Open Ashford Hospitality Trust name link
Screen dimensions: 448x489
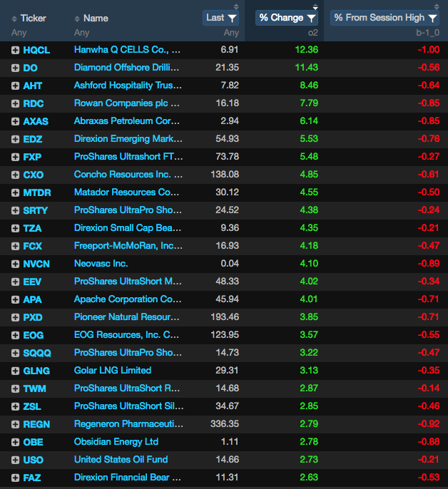(x=128, y=85)
